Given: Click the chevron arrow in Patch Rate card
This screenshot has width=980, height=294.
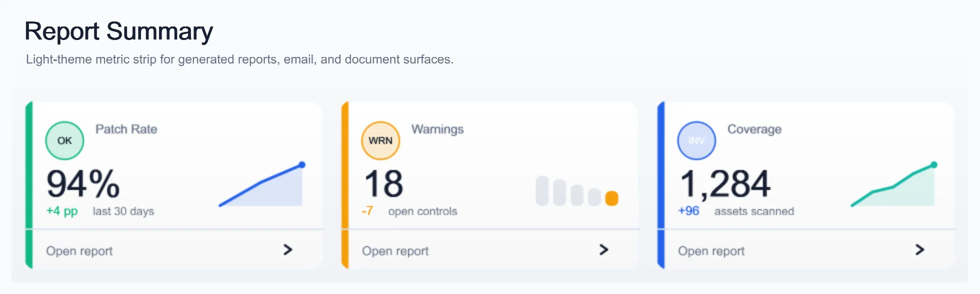Looking at the screenshot, I should [287, 249].
